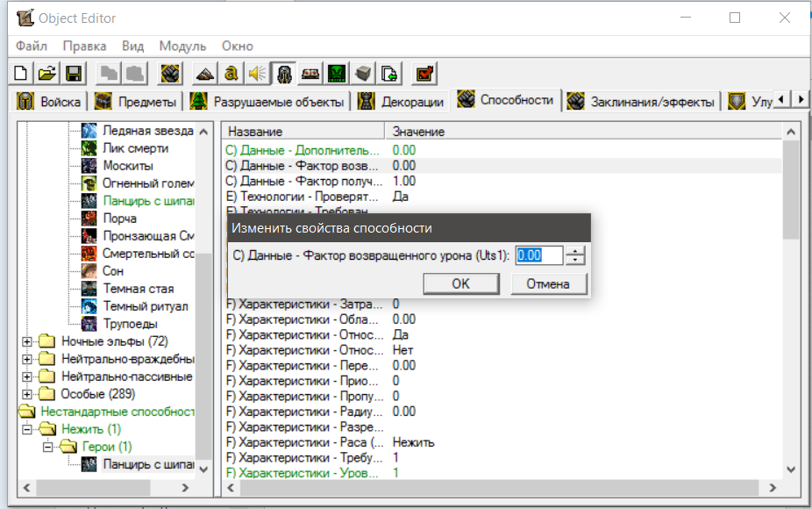The image size is (812, 509).
Task: Open the Campaign Editor book icon
Action: (x=310, y=73)
